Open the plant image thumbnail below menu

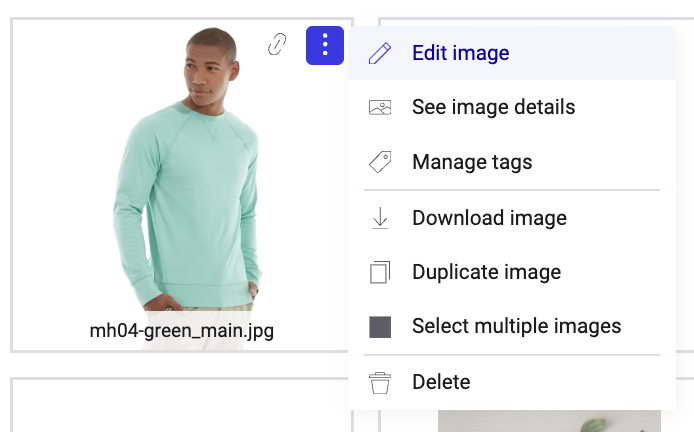[x=549, y=421]
